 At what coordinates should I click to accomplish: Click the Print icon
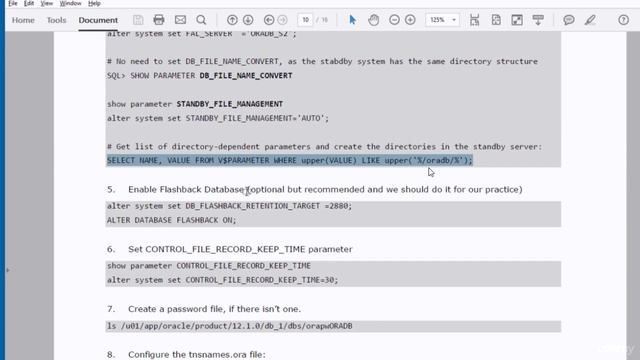click(x=159, y=20)
